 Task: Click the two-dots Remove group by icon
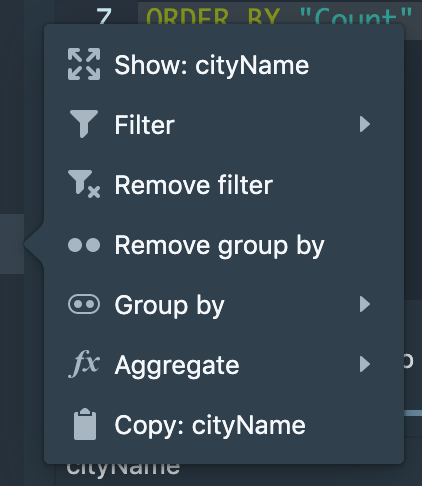84,245
